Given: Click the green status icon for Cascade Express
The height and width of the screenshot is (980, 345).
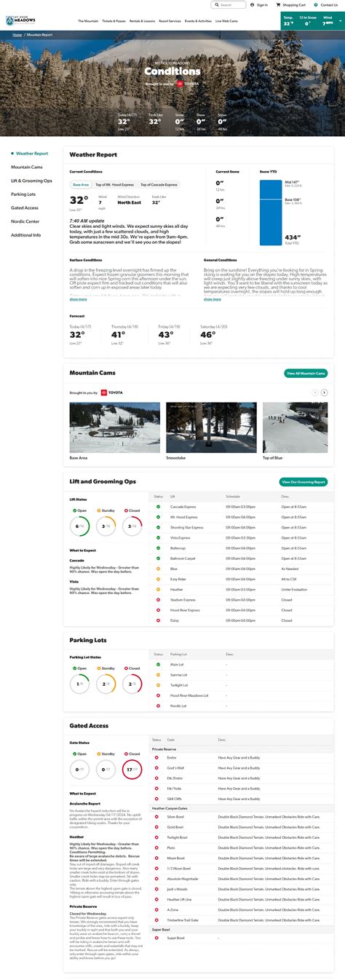Looking at the screenshot, I should 158,505.
